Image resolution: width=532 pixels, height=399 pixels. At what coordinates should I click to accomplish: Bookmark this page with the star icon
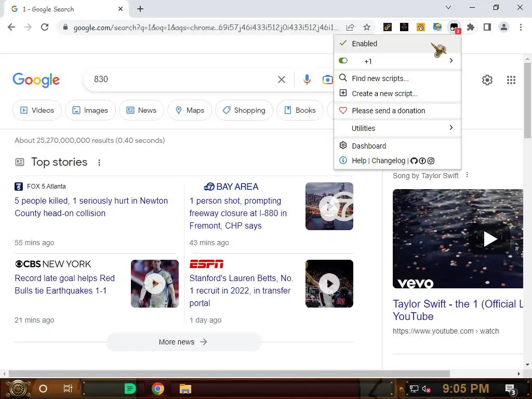pos(367,27)
